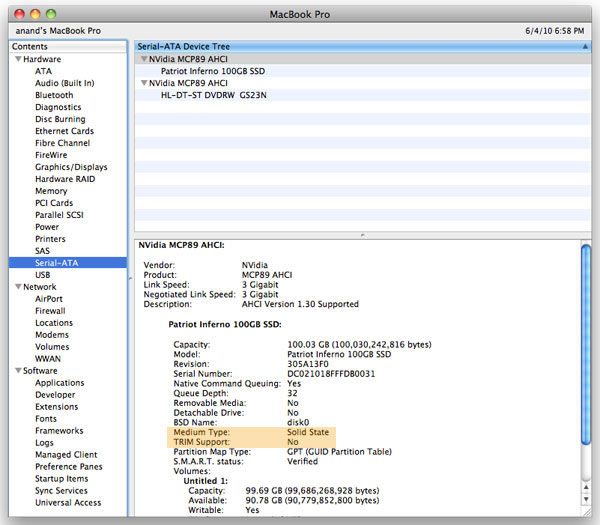Show Graphics/Displays information
This screenshot has width=600, height=525.
point(71,167)
